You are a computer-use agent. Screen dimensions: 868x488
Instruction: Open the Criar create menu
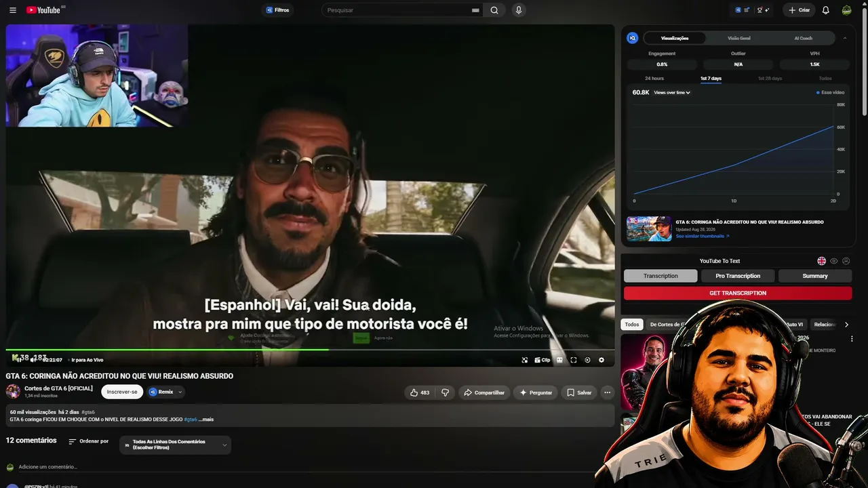pos(799,10)
